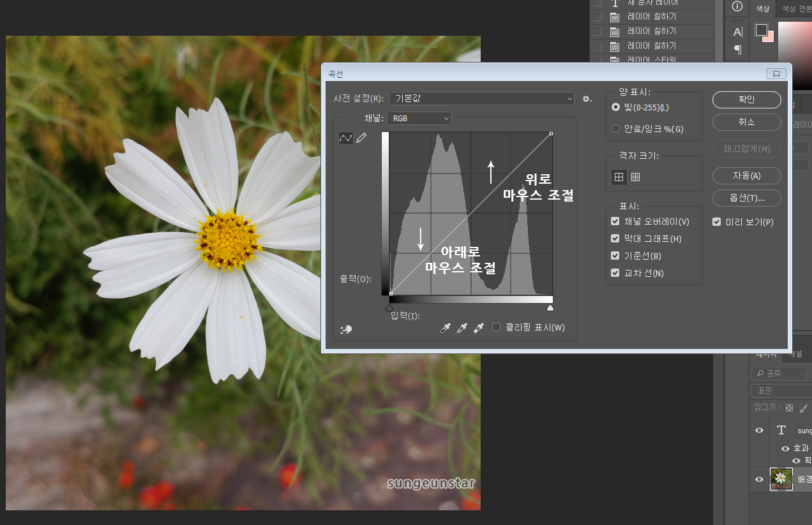Select the pencil draw-curve tool
Image resolution: width=812 pixels, height=525 pixels.
[x=361, y=138]
